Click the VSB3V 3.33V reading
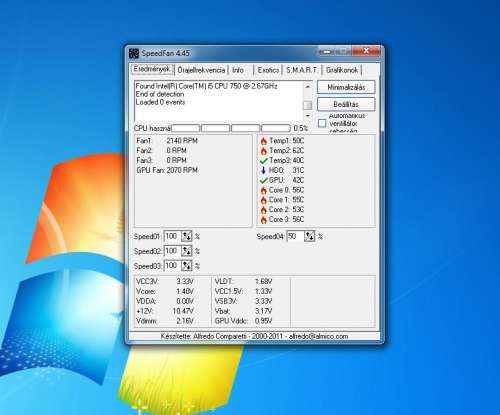This screenshot has height=415, width=500. click(x=243, y=301)
